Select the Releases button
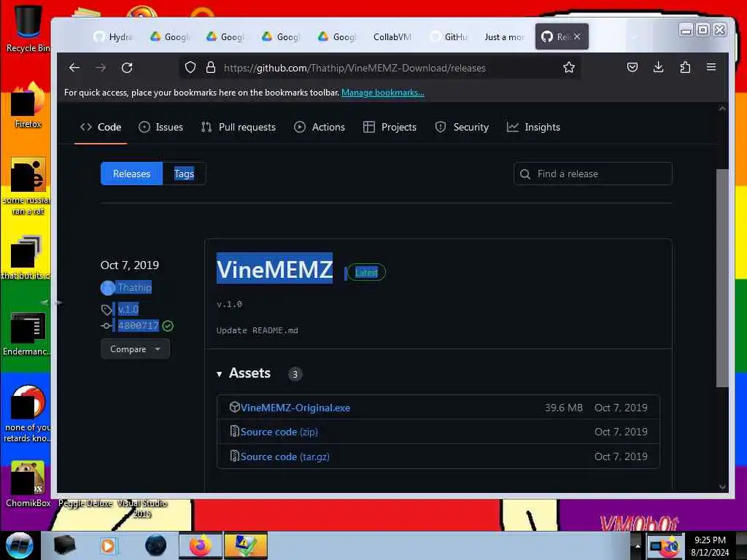Viewport: 747px width, 560px height. click(131, 174)
